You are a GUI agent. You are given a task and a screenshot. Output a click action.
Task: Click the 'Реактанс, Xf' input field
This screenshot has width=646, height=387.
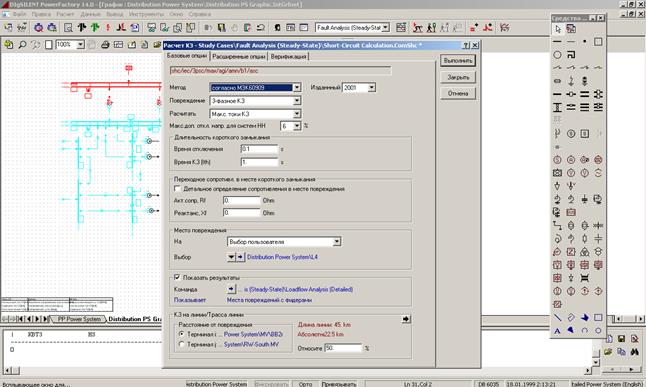pos(241,213)
